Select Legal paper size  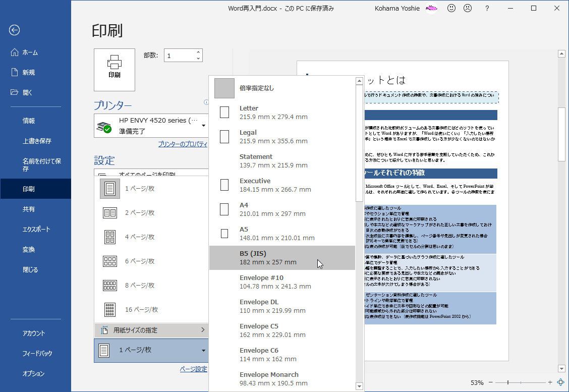282,137
